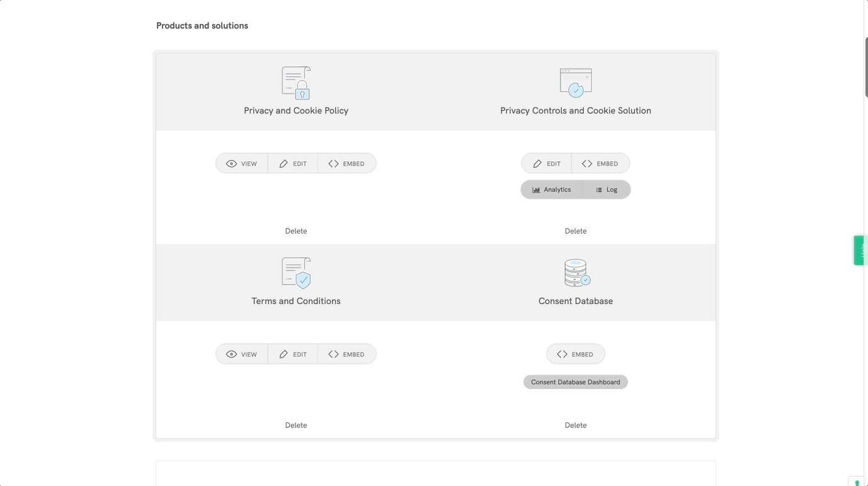Delete the Consent Database
The width and height of the screenshot is (868, 486).
click(575, 426)
